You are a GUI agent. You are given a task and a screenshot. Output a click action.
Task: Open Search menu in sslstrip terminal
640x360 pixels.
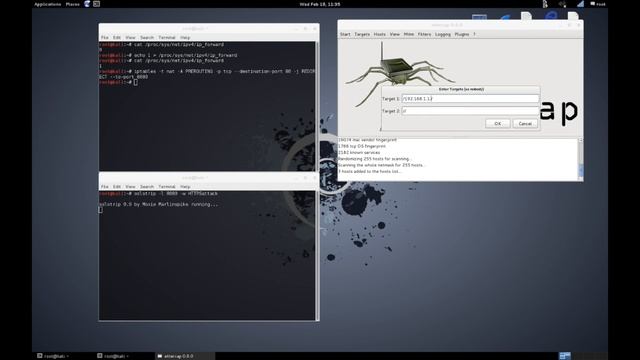point(147,187)
